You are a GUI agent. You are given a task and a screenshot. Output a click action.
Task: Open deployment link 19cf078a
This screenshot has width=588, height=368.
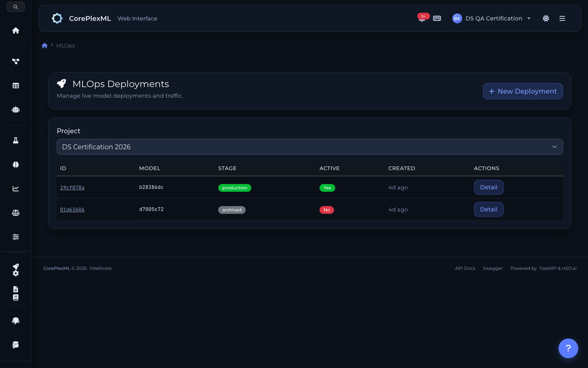tap(72, 188)
